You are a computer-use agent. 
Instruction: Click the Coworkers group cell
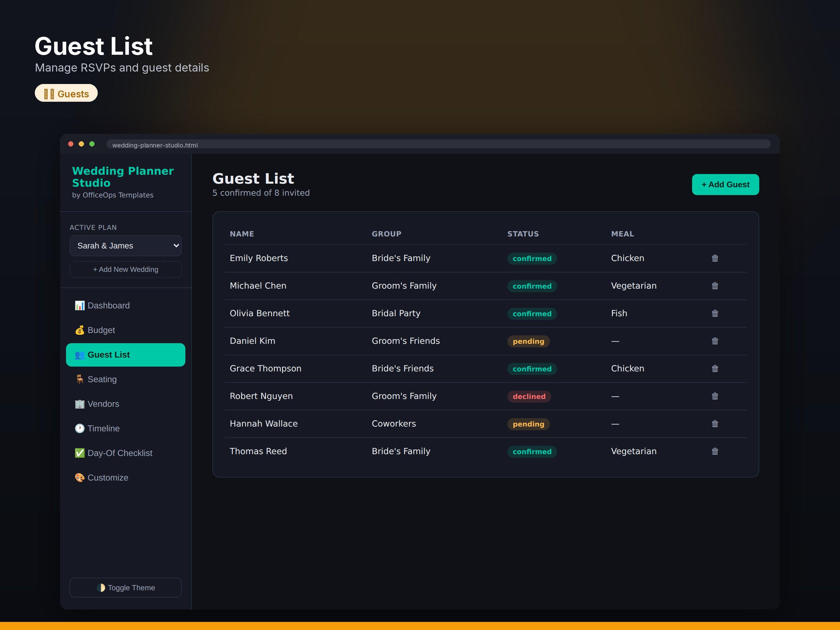pos(394,424)
